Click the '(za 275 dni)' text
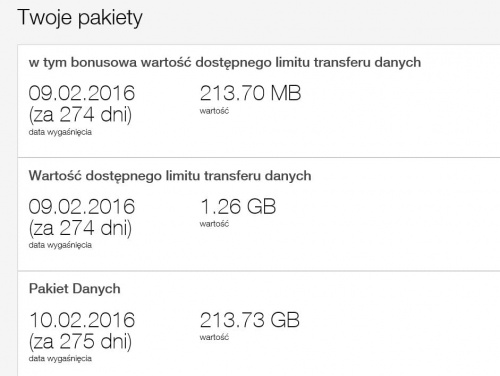The image size is (500, 376). 80,342
